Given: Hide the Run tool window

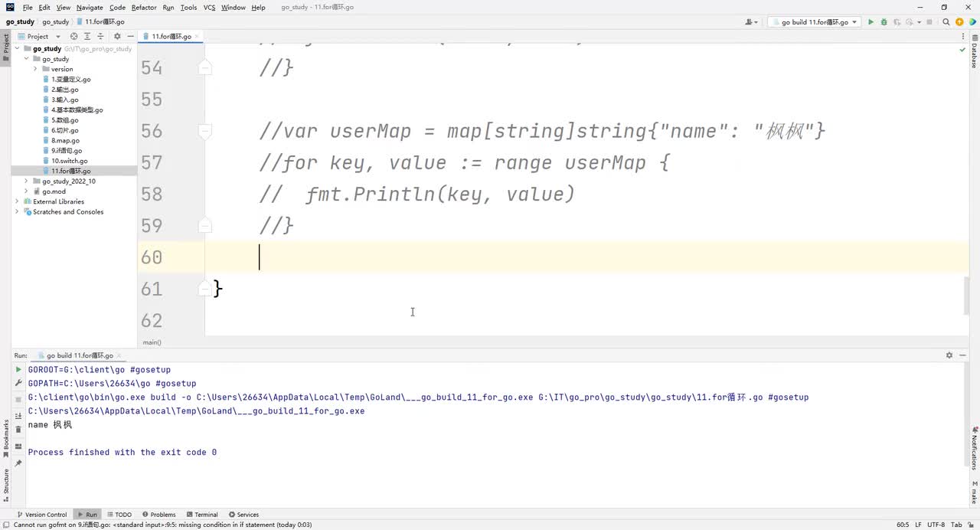Looking at the screenshot, I should click(x=963, y=355).
